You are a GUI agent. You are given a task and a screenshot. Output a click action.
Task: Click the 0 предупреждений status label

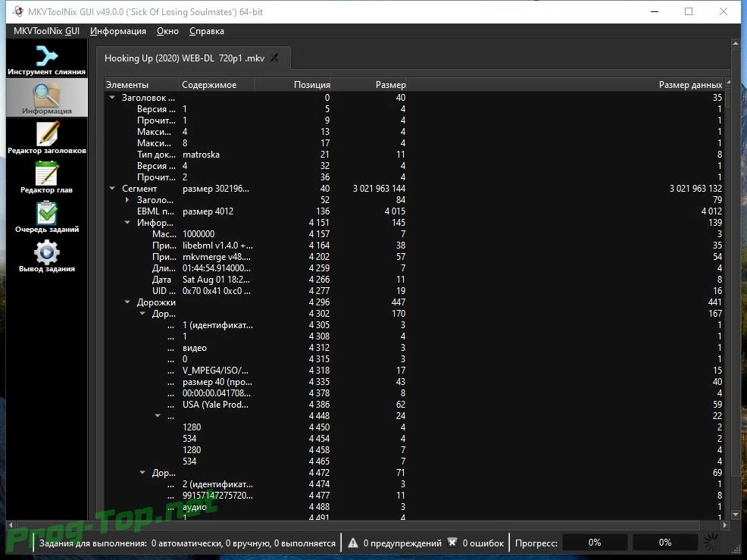[402, 543]
